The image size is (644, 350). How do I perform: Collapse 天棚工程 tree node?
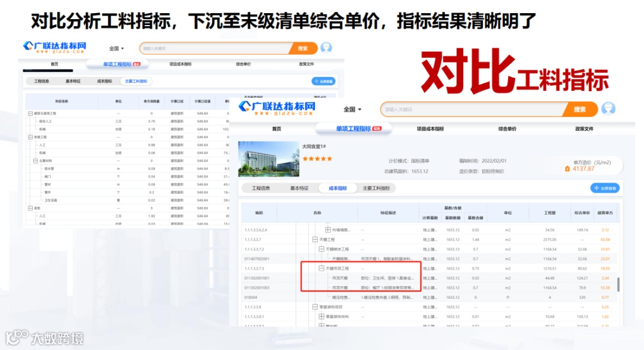(x=315, y=240)
